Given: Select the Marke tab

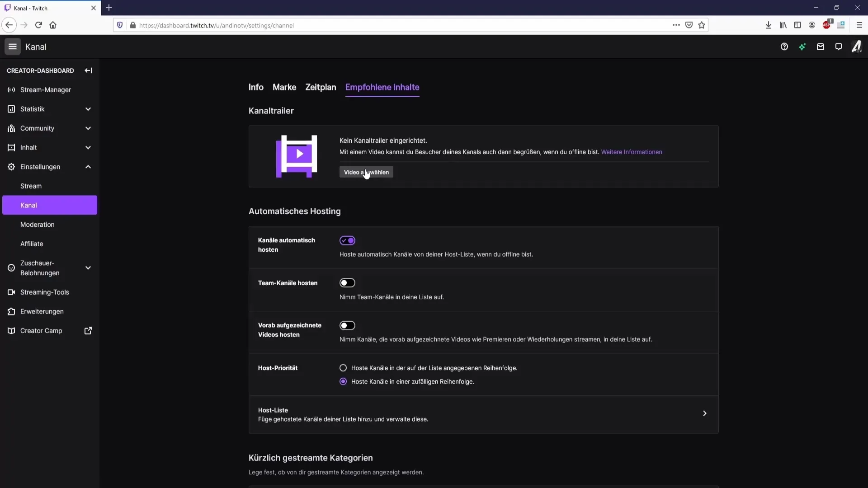Looking at the screenshot, I should [x=284, y=87].
